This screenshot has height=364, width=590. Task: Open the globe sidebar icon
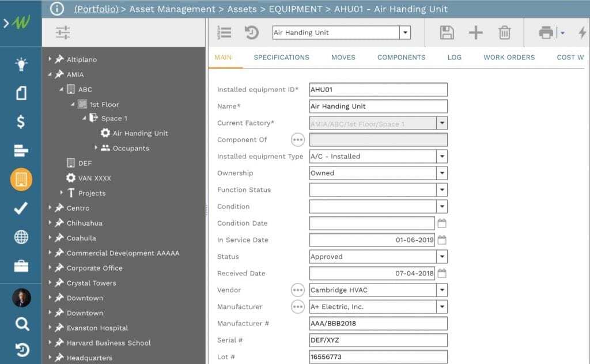21,237
